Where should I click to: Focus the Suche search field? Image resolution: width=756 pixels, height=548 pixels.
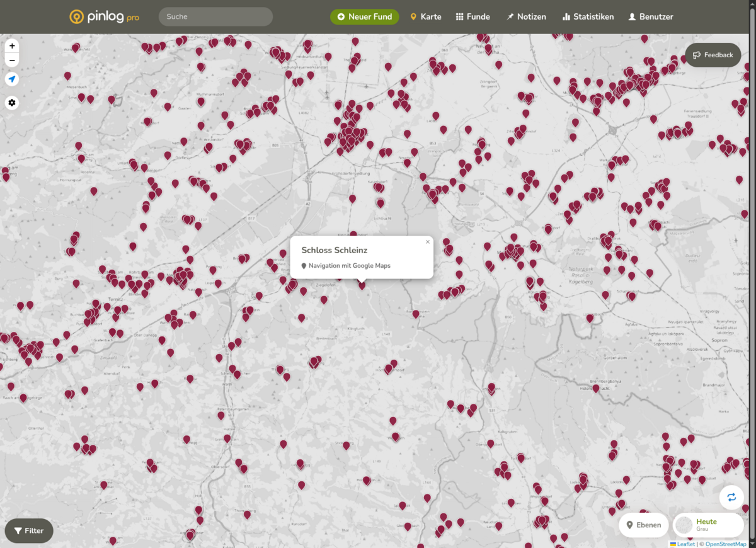(x=215, y=16)
